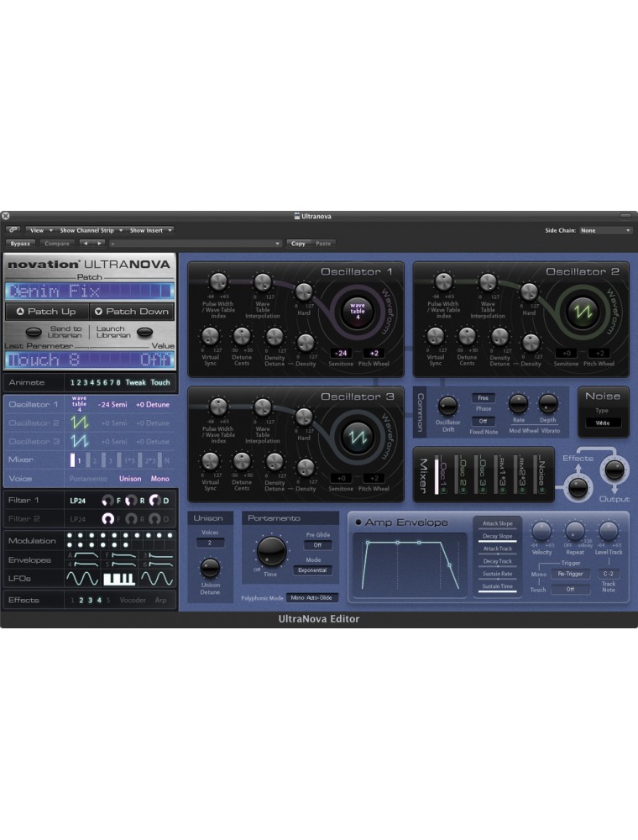Click the Mod Wheel Rate knob

518,404
